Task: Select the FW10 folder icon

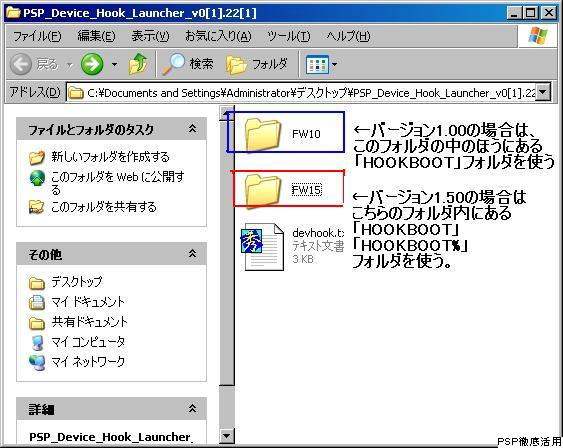Action: coord(262,134)
